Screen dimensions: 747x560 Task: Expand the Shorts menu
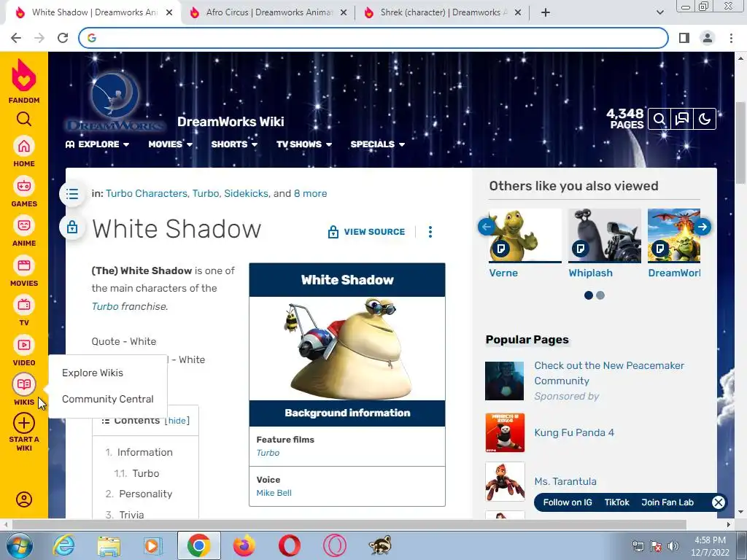click(x=234, y=144)
